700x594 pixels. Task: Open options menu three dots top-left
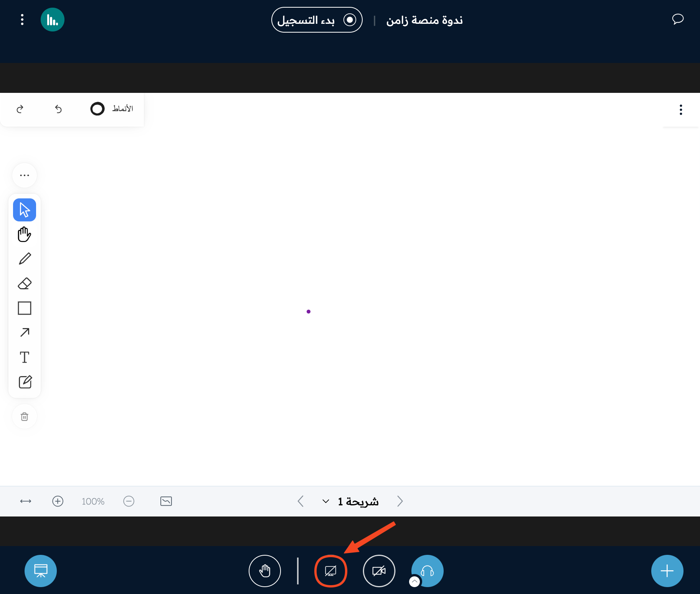click(22, 20)
